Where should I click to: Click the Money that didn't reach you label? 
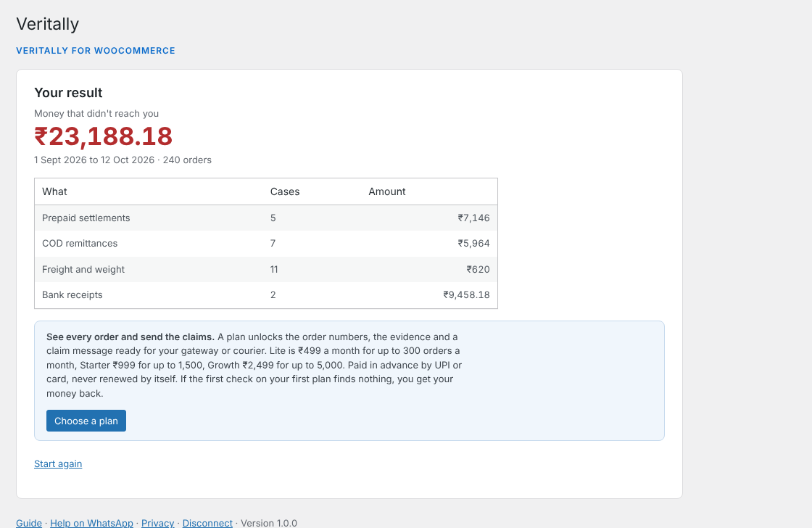point(96,113)
